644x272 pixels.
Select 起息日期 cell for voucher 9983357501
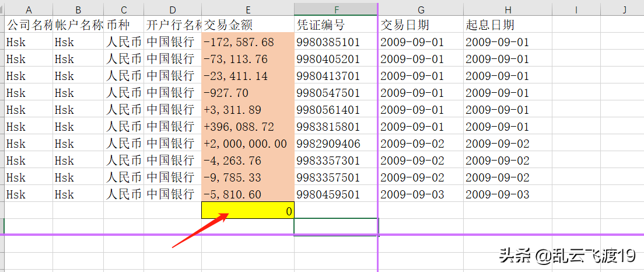point(508,177)
